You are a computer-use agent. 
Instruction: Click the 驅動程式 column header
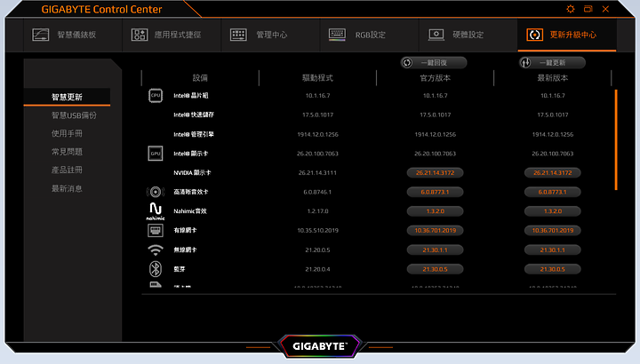pyautogui.click(x=317, y=78)
